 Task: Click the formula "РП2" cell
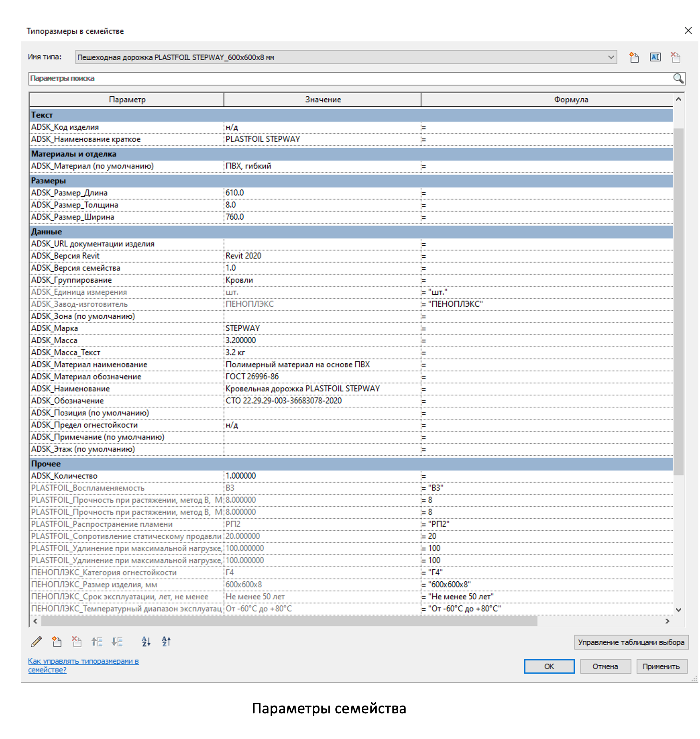point(547,524)
